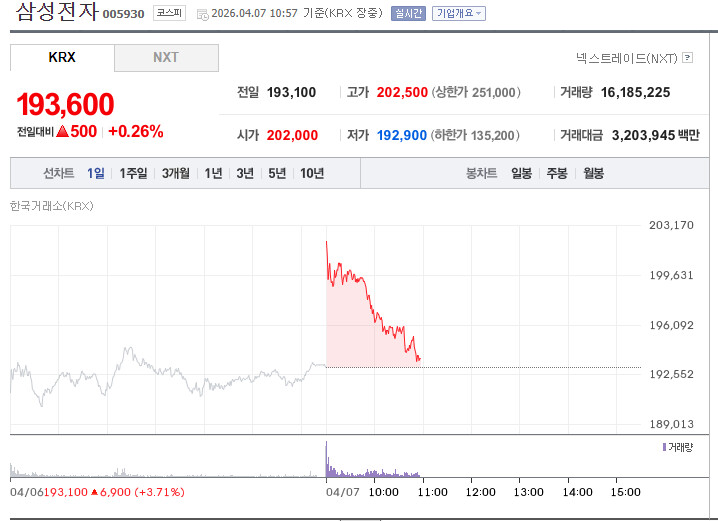Viewport: 718px width, 521px height.
Task: Show the 일봉 candlestick chart
Action: [x=522, y=173]
